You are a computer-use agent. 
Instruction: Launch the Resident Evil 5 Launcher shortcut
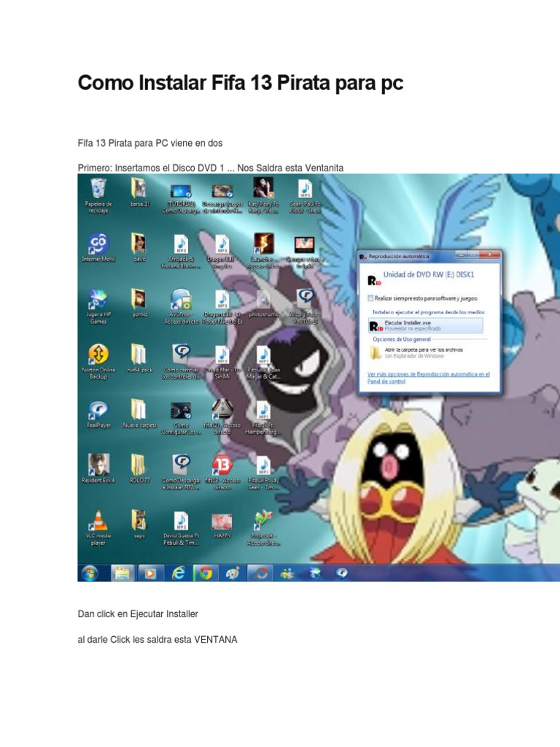point(262,251)
